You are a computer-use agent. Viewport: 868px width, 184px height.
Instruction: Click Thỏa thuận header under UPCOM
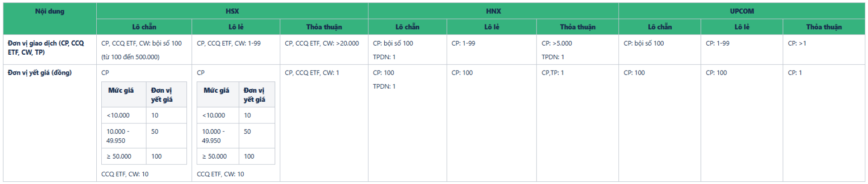(824, 27)
